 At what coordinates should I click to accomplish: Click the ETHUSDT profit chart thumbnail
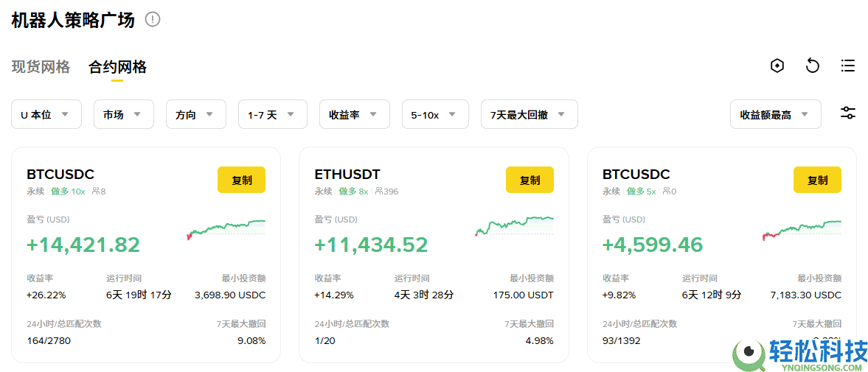(514, 224)
